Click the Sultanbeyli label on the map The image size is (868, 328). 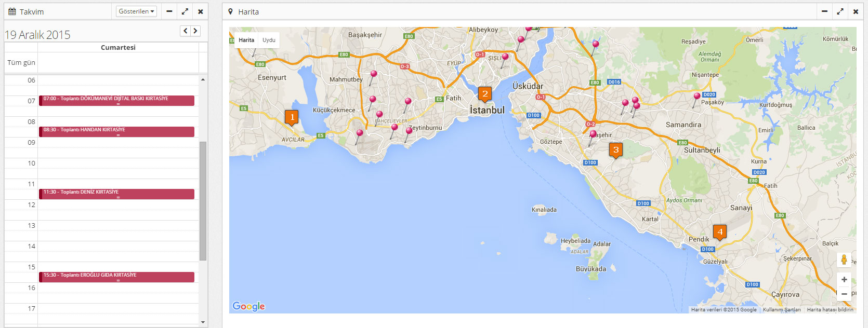coord(702,150)
